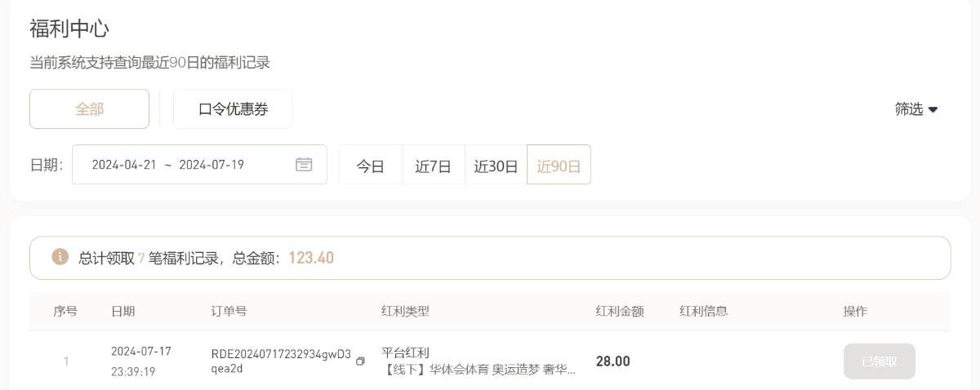980x390 pixels.
Task: Click the total amount 123.40
Action: 311,258
